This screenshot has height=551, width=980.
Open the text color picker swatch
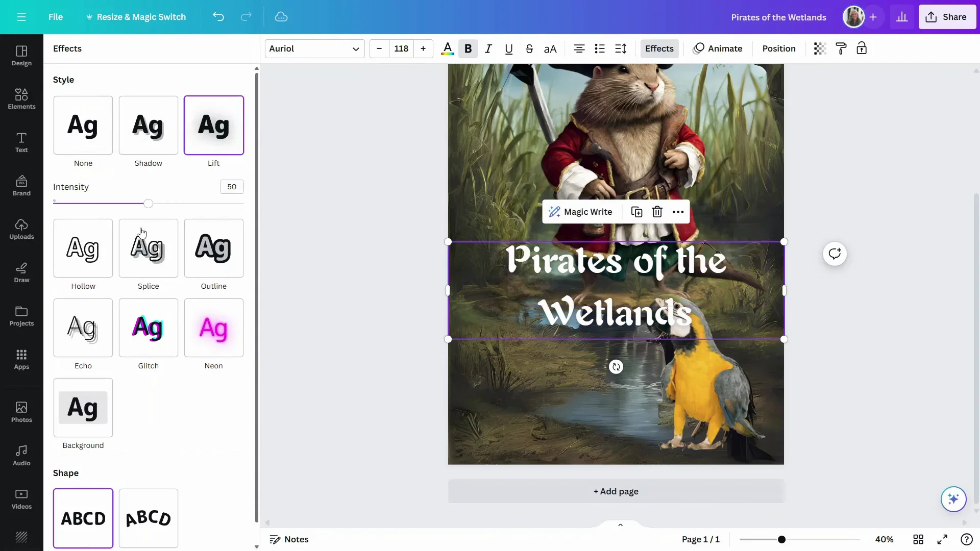click(447, 48)
